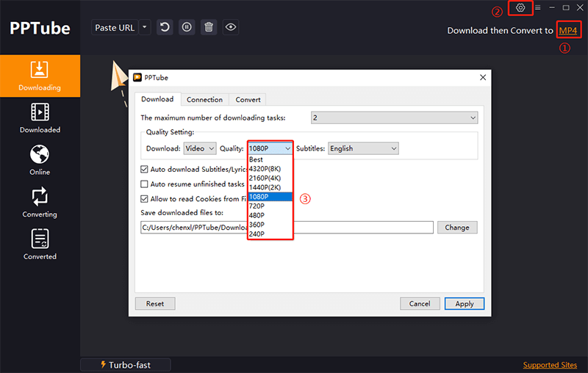Image resolution: width=588 pixels, height=373 pixels.
Task: Open the Subtitles English dropdown
Action: pyautogui.click(x=363, y=148)
